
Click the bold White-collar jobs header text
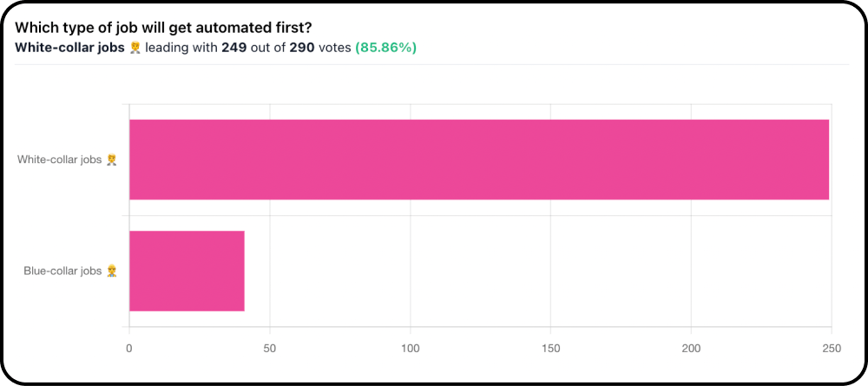(69, 48)
